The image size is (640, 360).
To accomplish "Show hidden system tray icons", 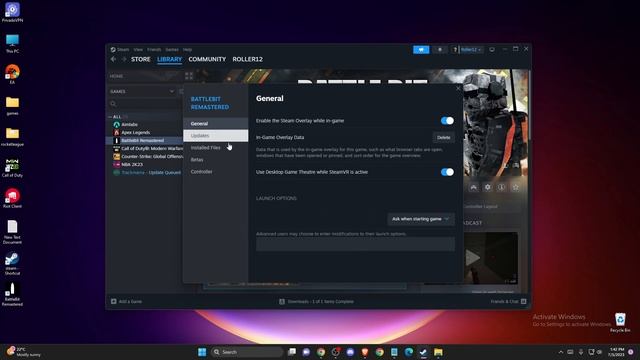I will coord(561,352).
